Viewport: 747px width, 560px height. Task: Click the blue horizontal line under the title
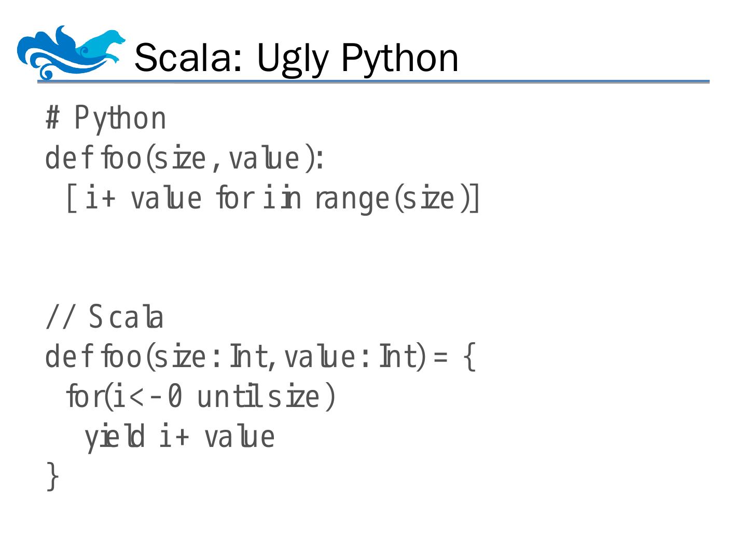coord(374,82)
